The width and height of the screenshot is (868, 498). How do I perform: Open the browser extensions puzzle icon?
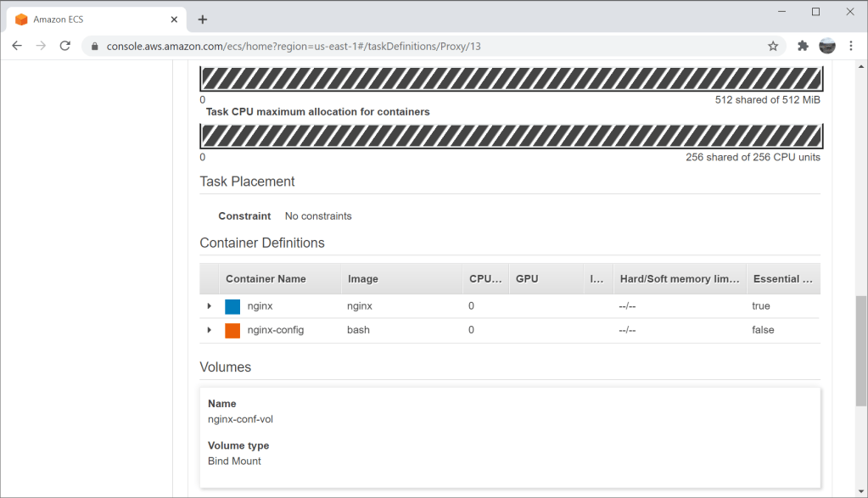pos(802,46)
